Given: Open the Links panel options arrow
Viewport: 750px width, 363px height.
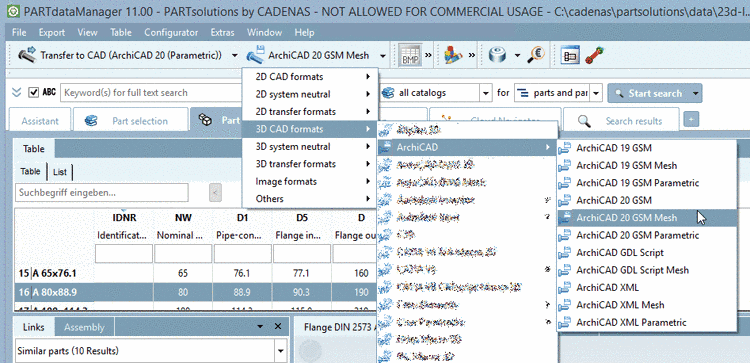Looking at the screenshot, I should pyautogui.click(x=260, y=327).
